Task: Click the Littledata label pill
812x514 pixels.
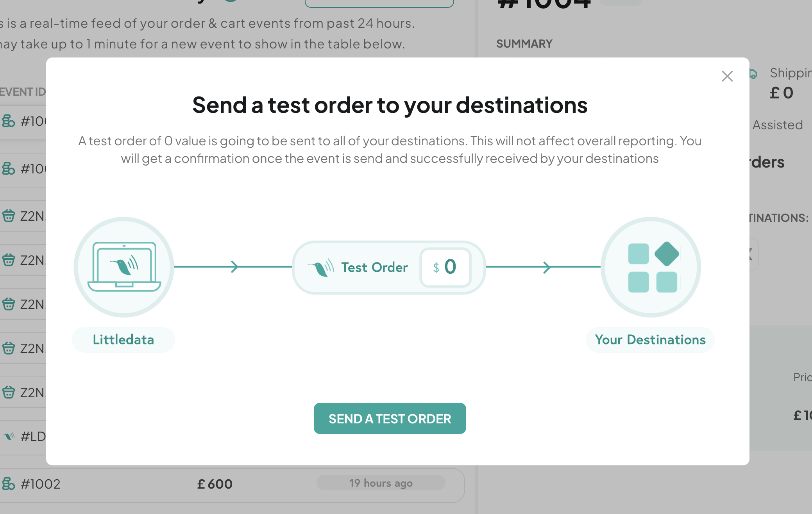Action: pyautogui.click(x=123, y=339)
